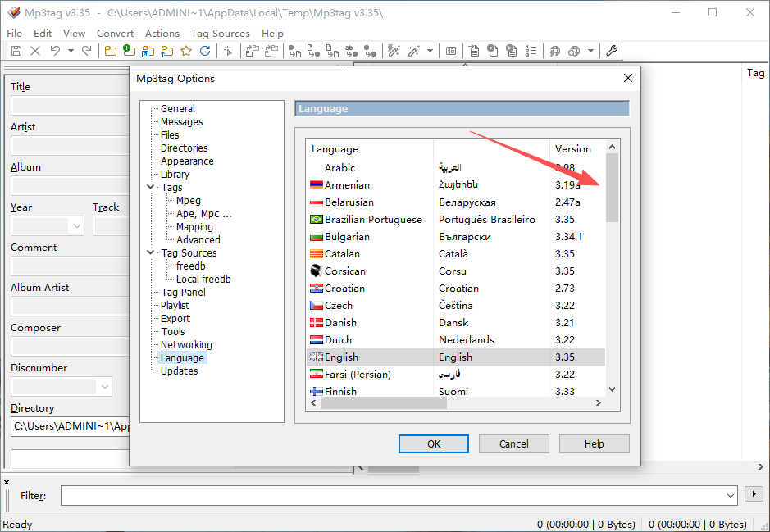Open the View menu
770x532 pixels.
coord(74,33)
